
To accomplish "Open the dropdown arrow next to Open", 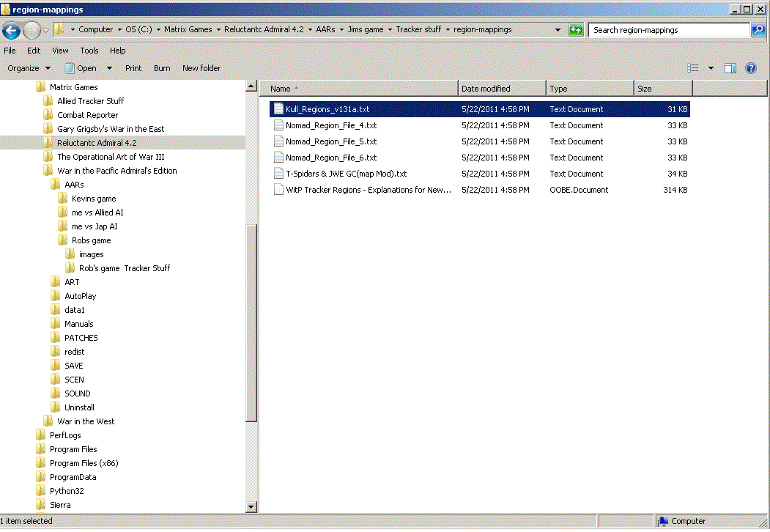I will 109,68.
